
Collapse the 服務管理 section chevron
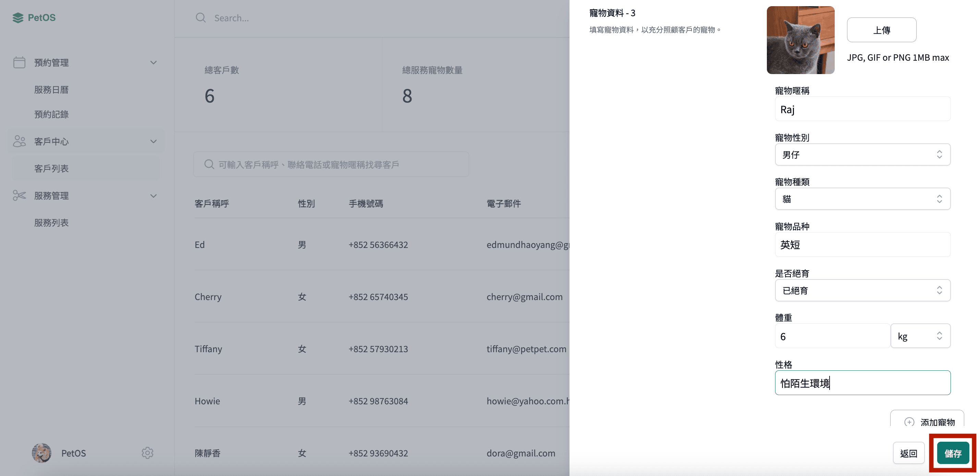[x=153, y=196]
